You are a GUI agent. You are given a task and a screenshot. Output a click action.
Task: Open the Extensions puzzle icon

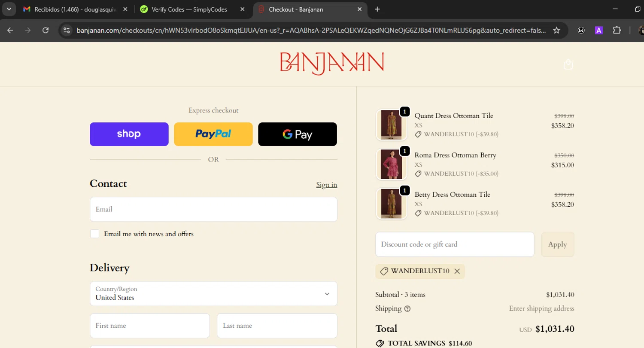[x=617, y=30]
